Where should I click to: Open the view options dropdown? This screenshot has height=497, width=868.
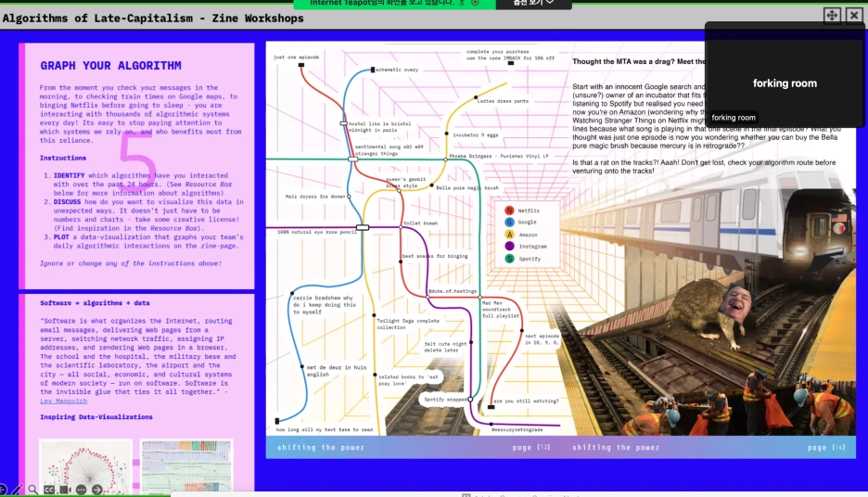[x=533, y=4]
